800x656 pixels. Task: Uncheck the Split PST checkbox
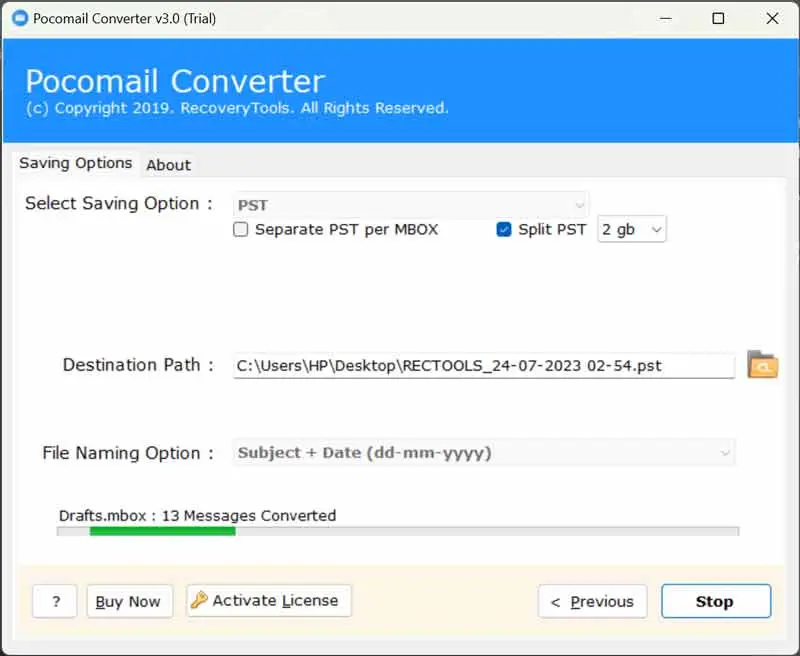tap(504, 230)
